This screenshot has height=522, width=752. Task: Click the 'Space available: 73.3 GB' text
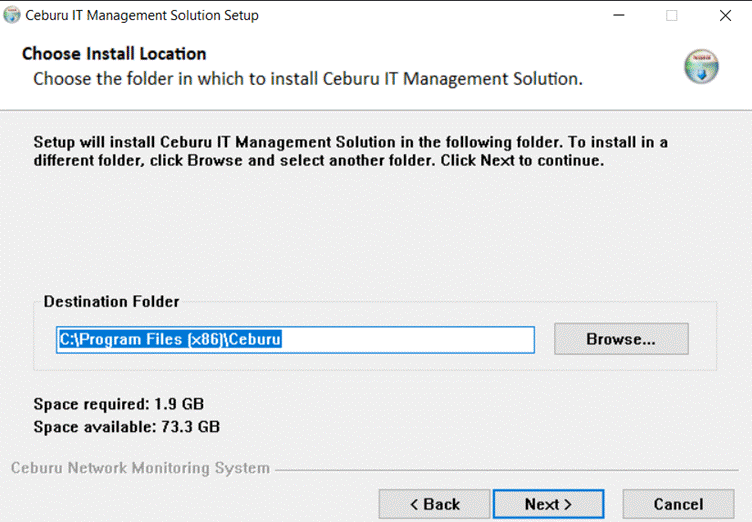point(127,427)
